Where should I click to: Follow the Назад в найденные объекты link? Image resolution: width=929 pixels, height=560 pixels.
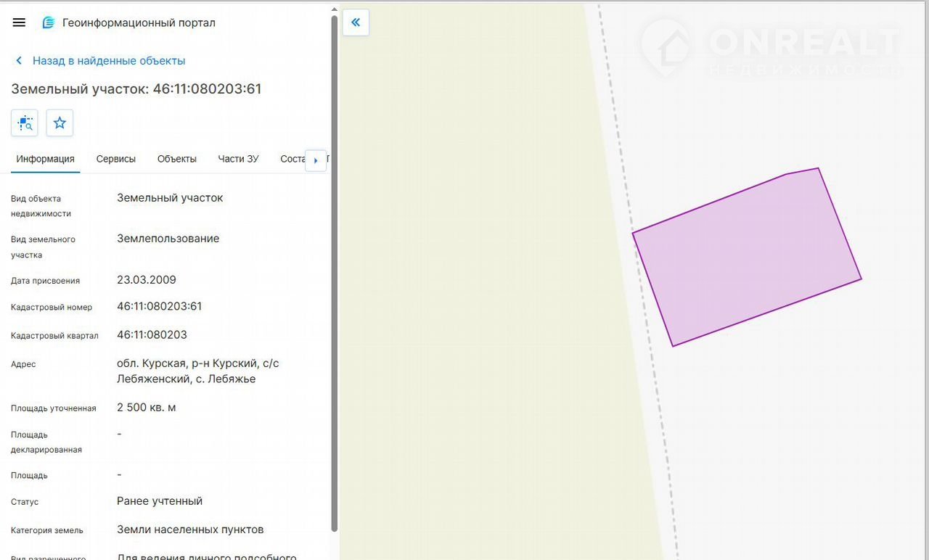point(109,61)
